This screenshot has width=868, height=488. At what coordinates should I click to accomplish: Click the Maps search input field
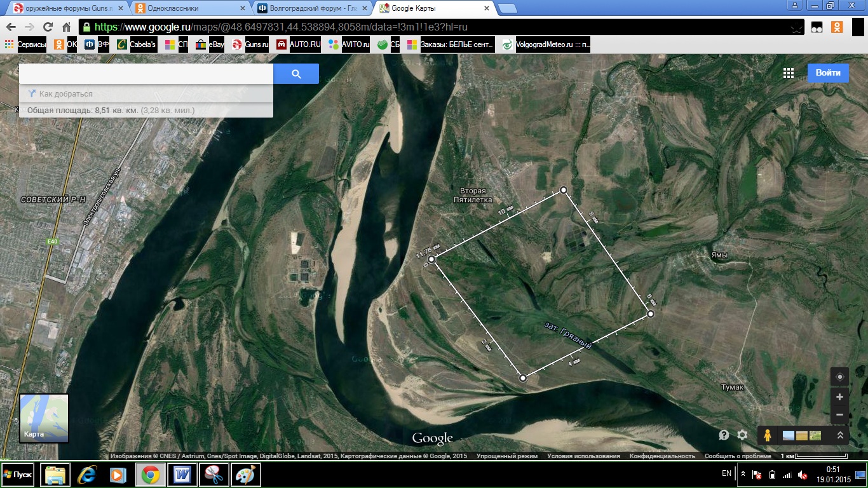point(146,74)
